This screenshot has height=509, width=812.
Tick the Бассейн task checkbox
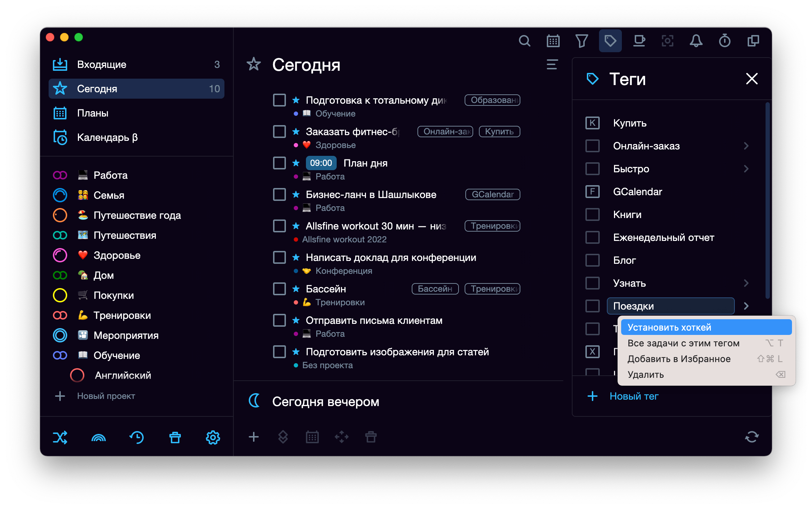(279, 289)
